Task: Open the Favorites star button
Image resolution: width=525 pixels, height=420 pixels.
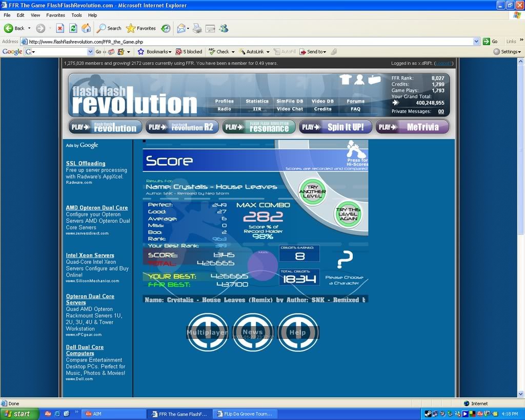Action: pyautogui.click(x=141, y=28)
